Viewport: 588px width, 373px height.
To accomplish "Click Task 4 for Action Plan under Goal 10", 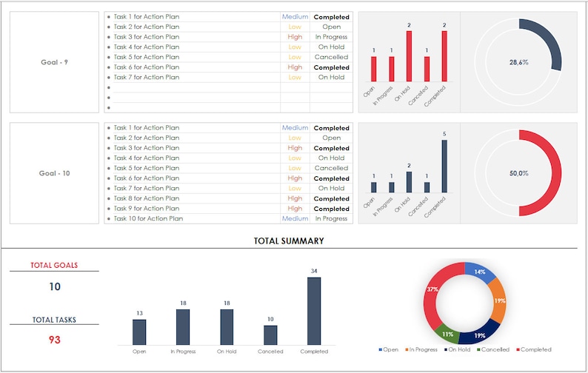I will (x=147, y=158).
